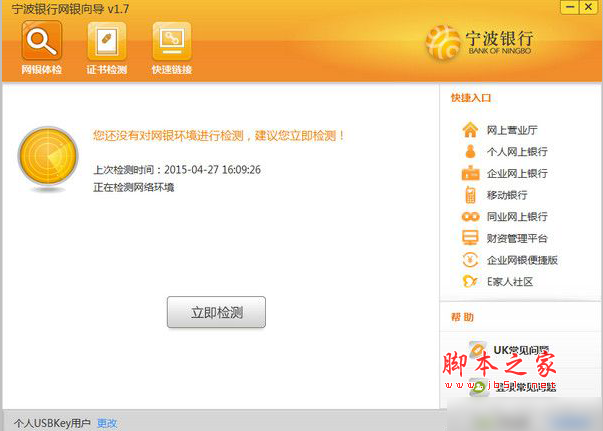
Task: Click the yen coin icon for 企业网银便捷版
Action: (x=470, y=260)
